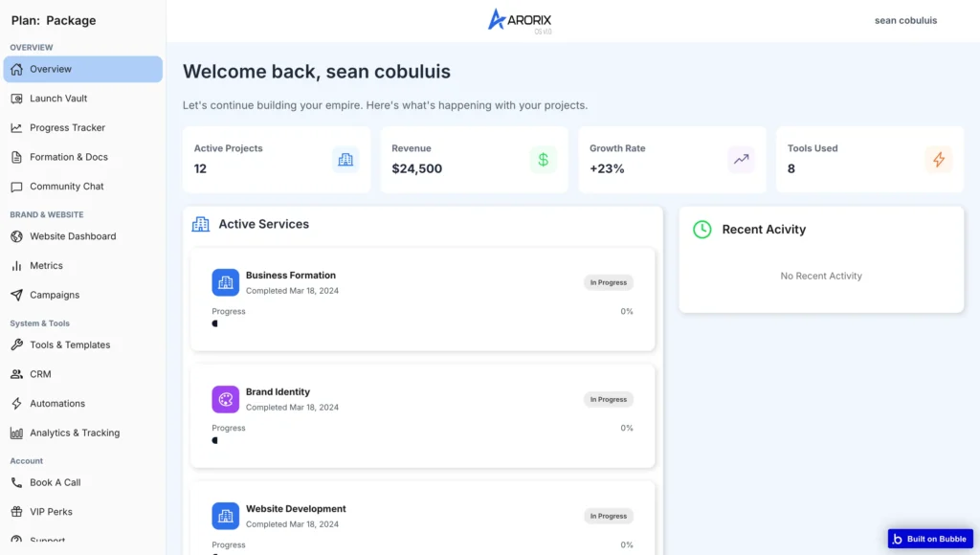
Task: Open Tools & Templates section
Action: click(83, 345)
